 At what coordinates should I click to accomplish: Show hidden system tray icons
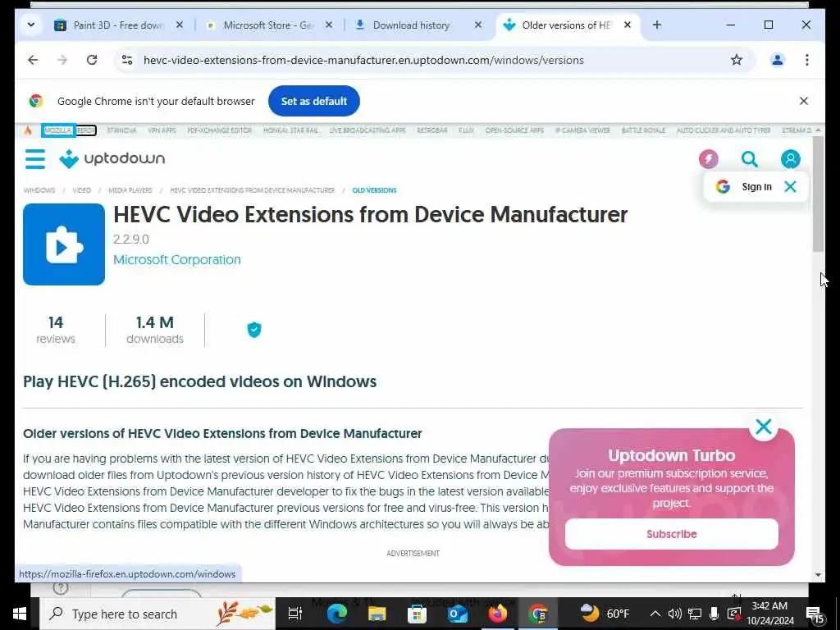click(655, 614)
